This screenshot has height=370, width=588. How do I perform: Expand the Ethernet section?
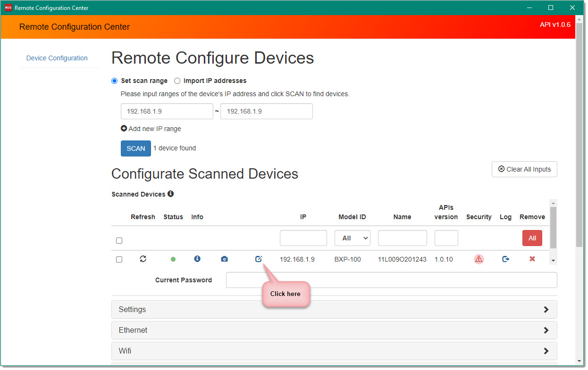(x=334, y=330)
